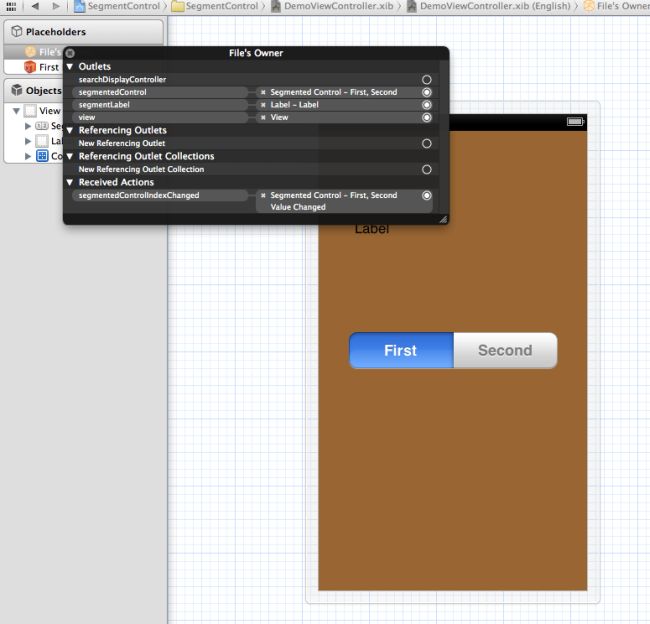Select the Second segment

point(505,351)
